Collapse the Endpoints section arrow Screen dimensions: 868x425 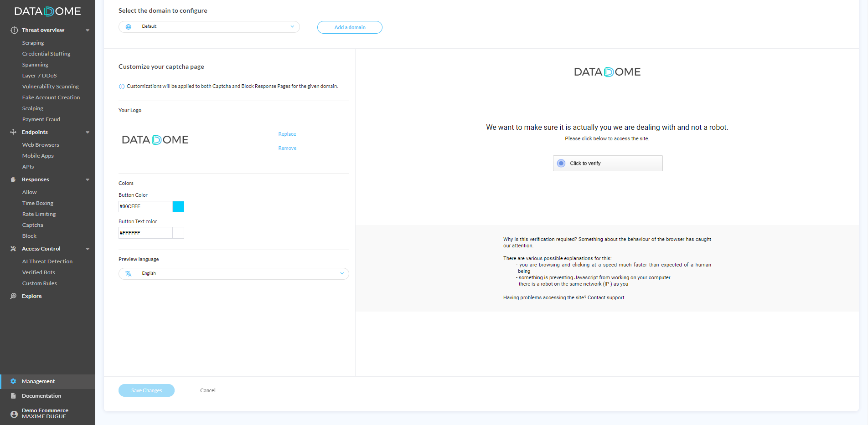tap(88, 133)
